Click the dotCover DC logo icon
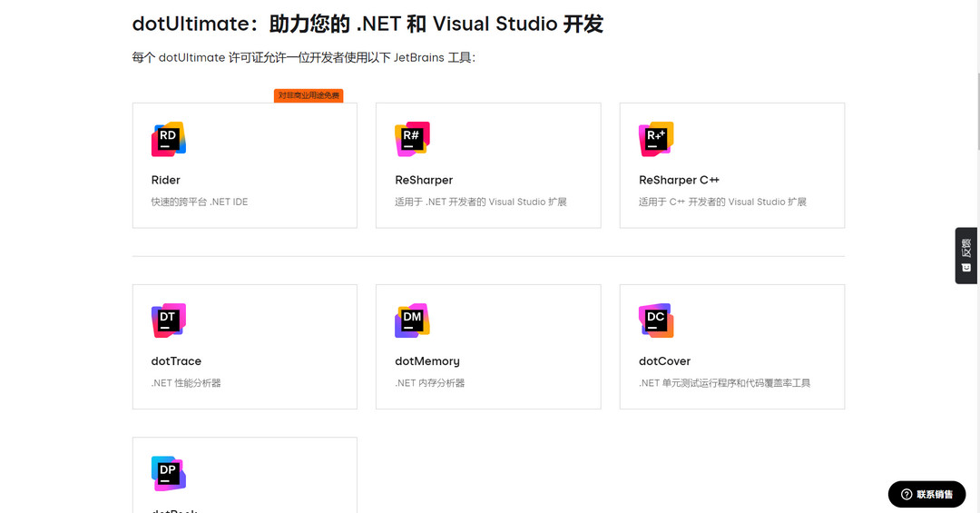Viewport: 980px width, 513px height. (x=656, y=321)
